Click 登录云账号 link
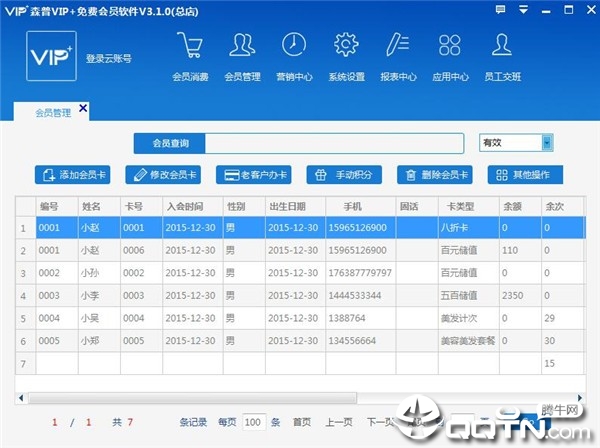This screenshot has height=448, width=600. tap(109, 59)
